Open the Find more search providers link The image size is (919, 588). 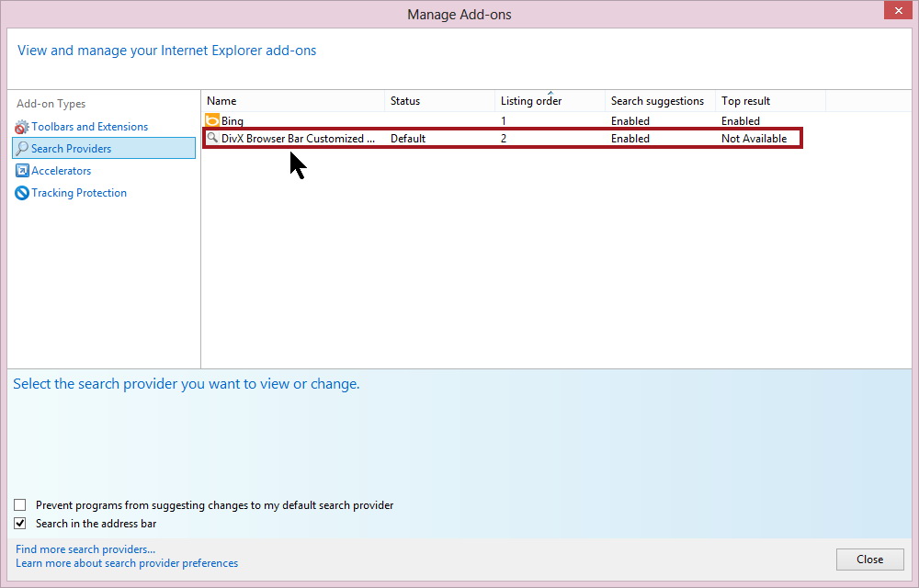tap(85, 548)
